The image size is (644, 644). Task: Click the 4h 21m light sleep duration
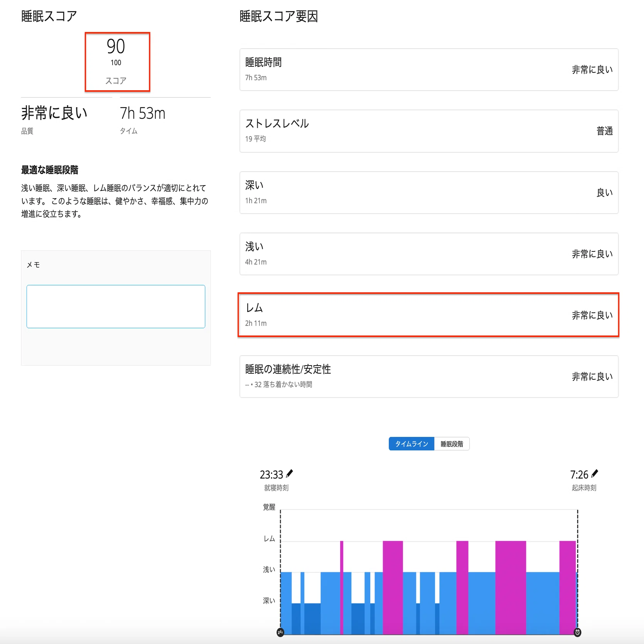[x=256, y=262]
